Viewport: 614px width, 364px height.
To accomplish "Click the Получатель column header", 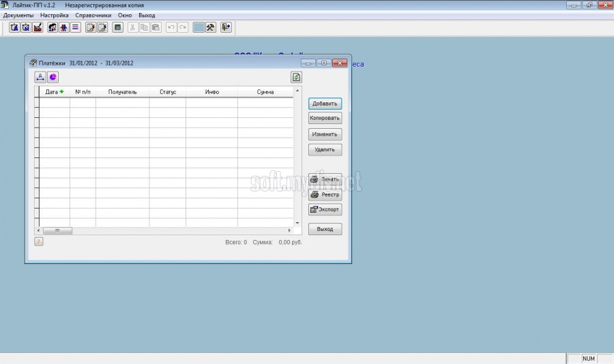I will click(123, 92).
